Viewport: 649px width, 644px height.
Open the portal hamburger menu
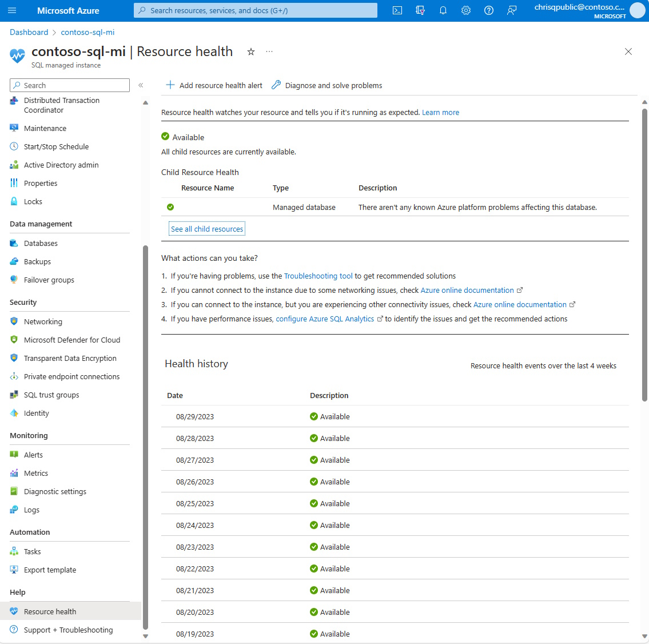click(x=12, y=10)
